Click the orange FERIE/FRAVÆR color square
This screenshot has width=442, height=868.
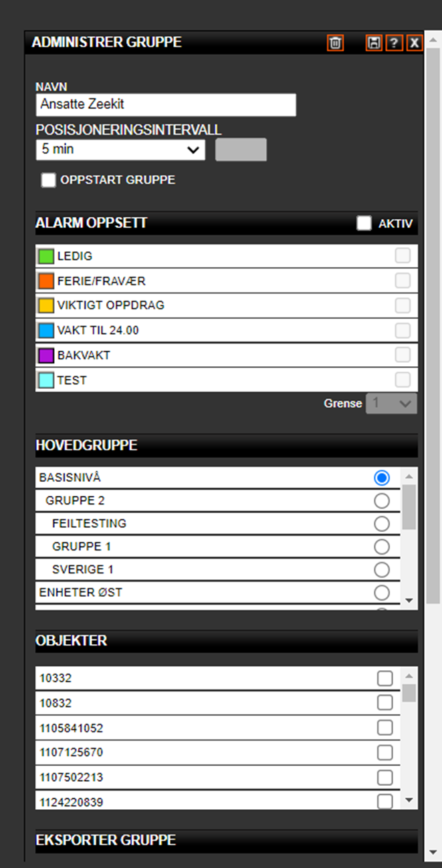pyautogui.click(x=46, y=281)
